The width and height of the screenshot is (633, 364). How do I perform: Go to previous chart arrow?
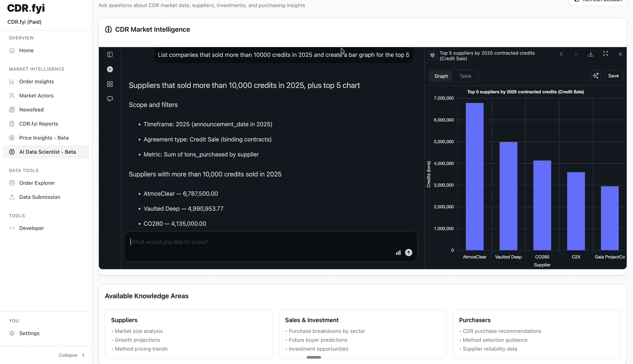561,54
